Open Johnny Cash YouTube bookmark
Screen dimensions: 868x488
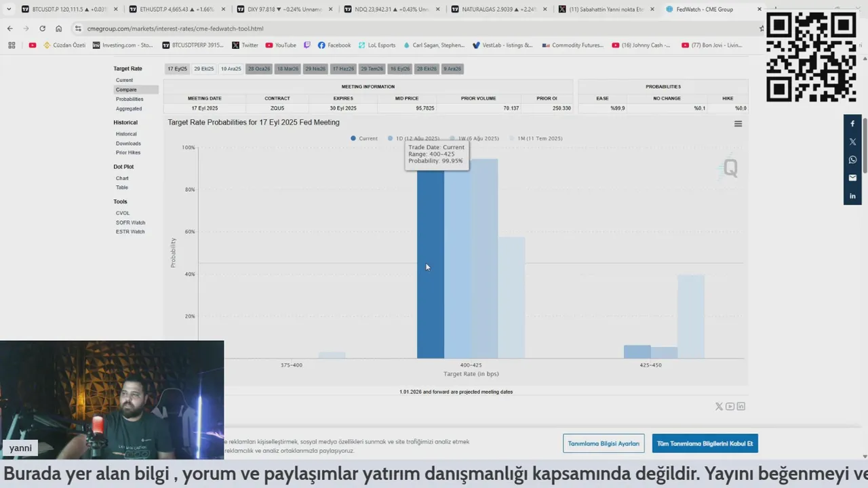coord(642,45)
